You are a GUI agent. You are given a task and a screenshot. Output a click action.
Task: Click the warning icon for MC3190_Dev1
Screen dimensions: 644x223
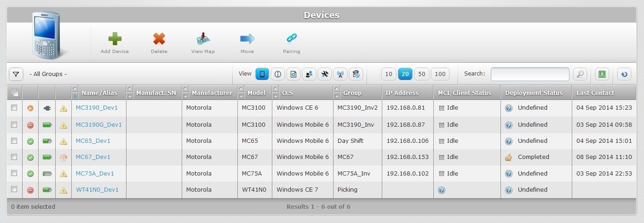[63, 108]
